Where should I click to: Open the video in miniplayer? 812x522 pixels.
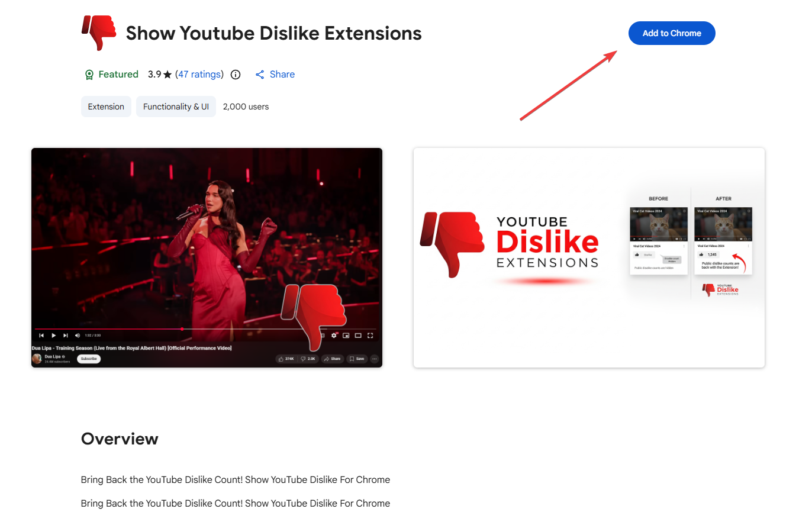point(346,335)
